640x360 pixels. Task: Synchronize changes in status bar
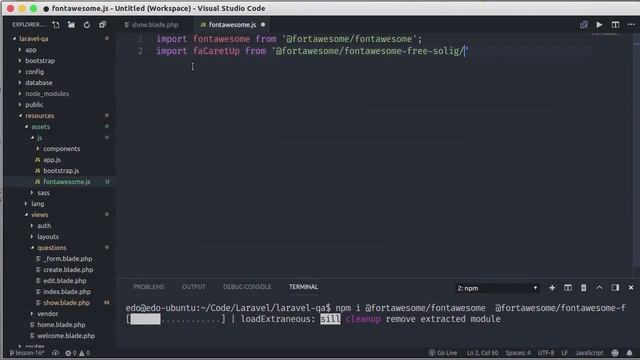pyautogui.click(x=55, y=353)
